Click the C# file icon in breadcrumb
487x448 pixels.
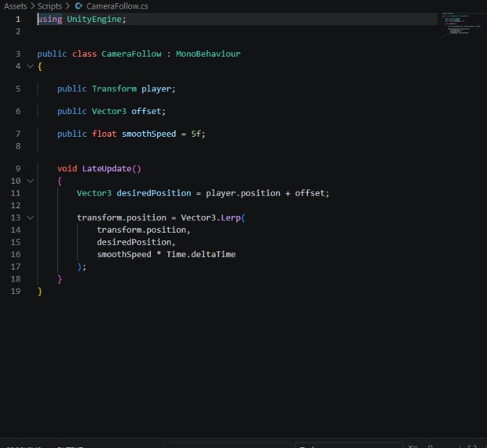79,6
